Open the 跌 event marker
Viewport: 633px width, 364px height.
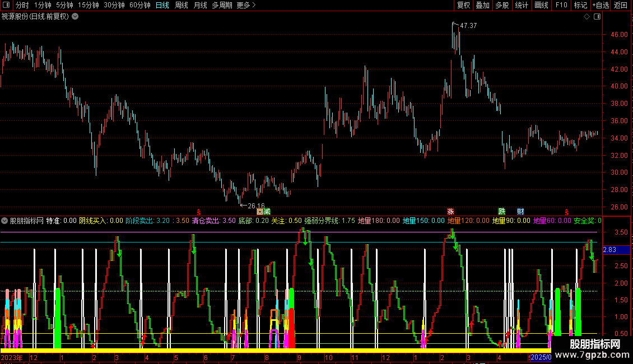(502, 212)
